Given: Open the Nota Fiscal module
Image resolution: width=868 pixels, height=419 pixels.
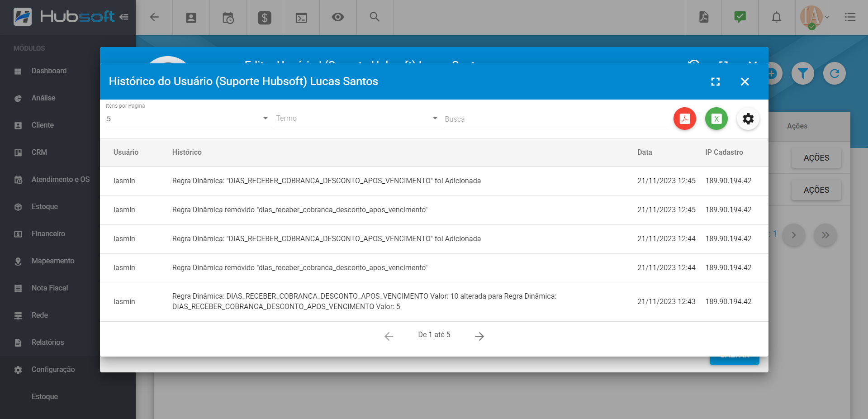Looking at the screenshot, I should pyautogui.click(x=50, y=288).
